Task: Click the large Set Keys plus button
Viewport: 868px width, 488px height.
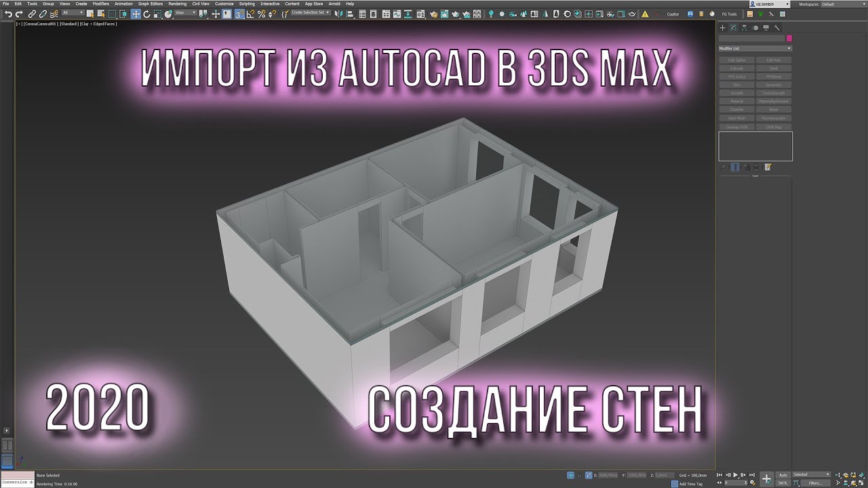Action: [766, 479]
